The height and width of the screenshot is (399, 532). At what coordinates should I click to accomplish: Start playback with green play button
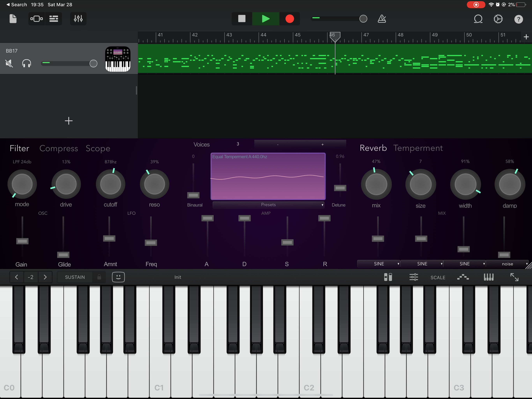(266, 19)
